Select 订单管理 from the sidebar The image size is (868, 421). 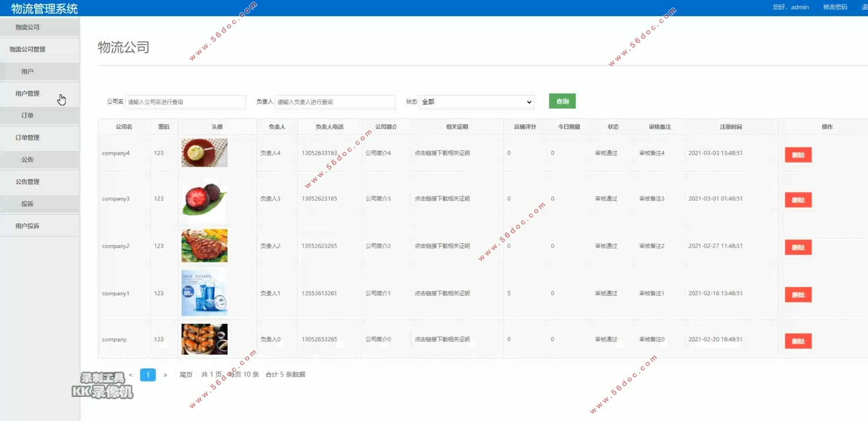click(x=28, y=138)
